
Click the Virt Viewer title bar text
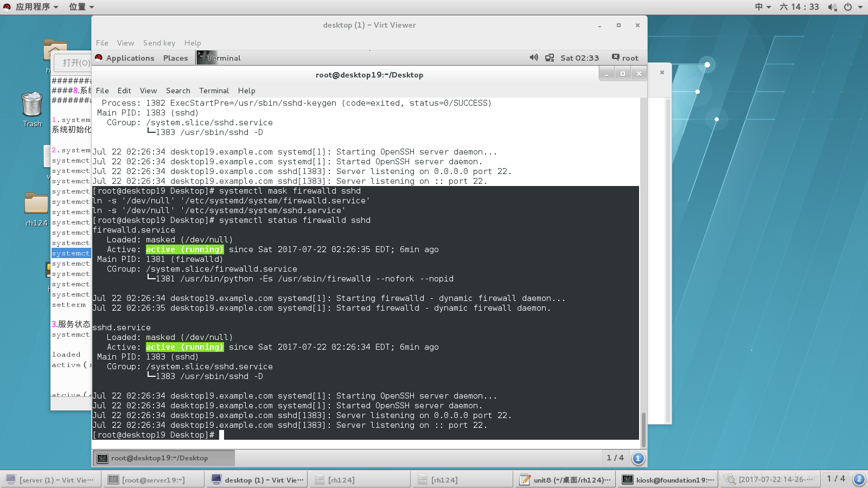pos(369,25)
